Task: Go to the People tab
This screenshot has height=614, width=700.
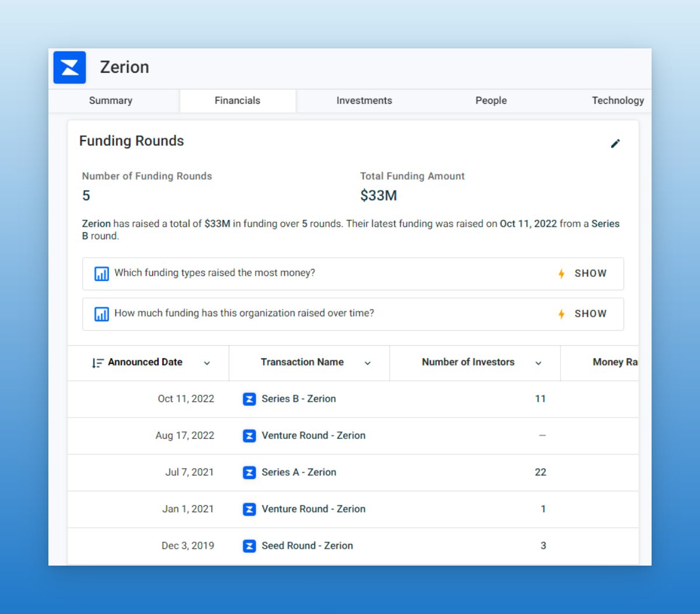Action: click(491, 100)
